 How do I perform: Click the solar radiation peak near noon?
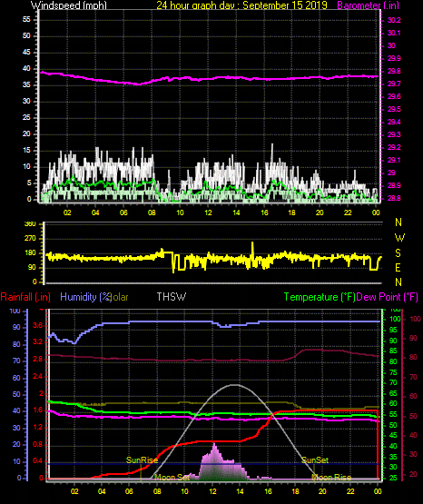pos(214,445)
